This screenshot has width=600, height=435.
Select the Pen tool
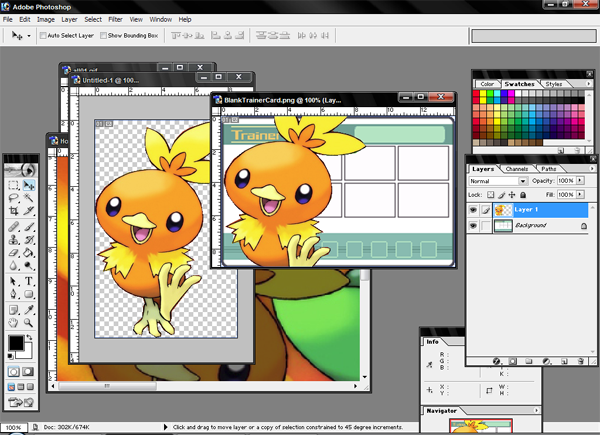click(x=14, y=294)
